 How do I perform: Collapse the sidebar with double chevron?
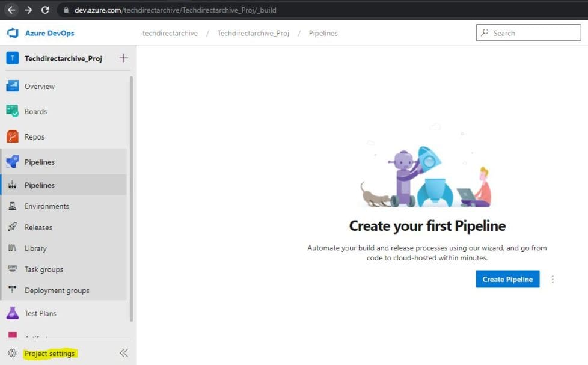point(124,352)
